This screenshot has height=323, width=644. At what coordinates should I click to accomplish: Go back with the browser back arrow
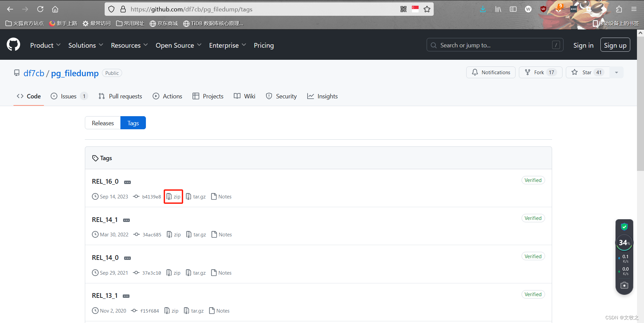[10, 9]
